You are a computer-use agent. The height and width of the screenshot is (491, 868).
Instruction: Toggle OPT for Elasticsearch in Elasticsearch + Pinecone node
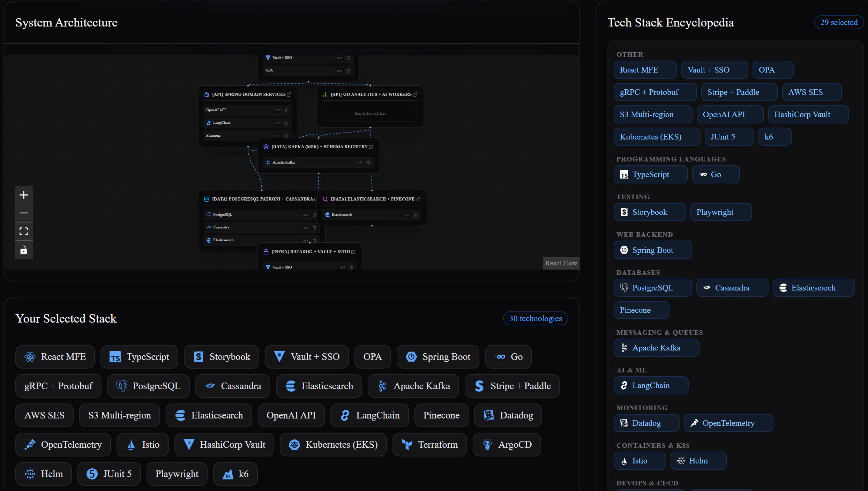click(407, 215)
